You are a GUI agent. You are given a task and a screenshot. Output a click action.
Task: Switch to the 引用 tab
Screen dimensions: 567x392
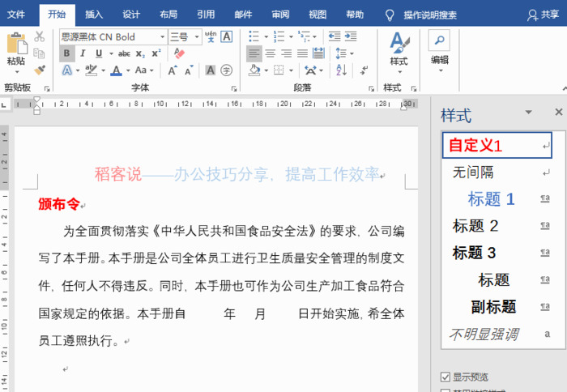pyautogui.click(x=206, y=15)
